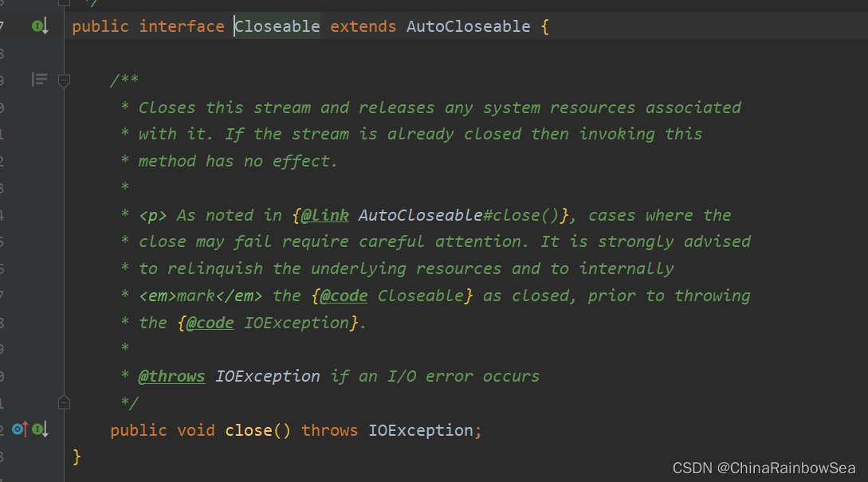Click the extends keyword

click(x=363, y=26)
